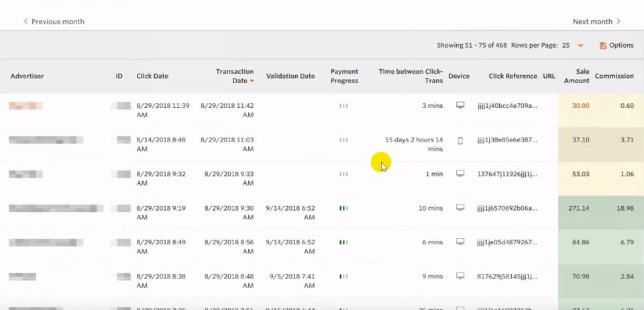The image size is (644, 310).
Task: Go to Previous month
Action: pyautogui.click(x=54, y=21)
